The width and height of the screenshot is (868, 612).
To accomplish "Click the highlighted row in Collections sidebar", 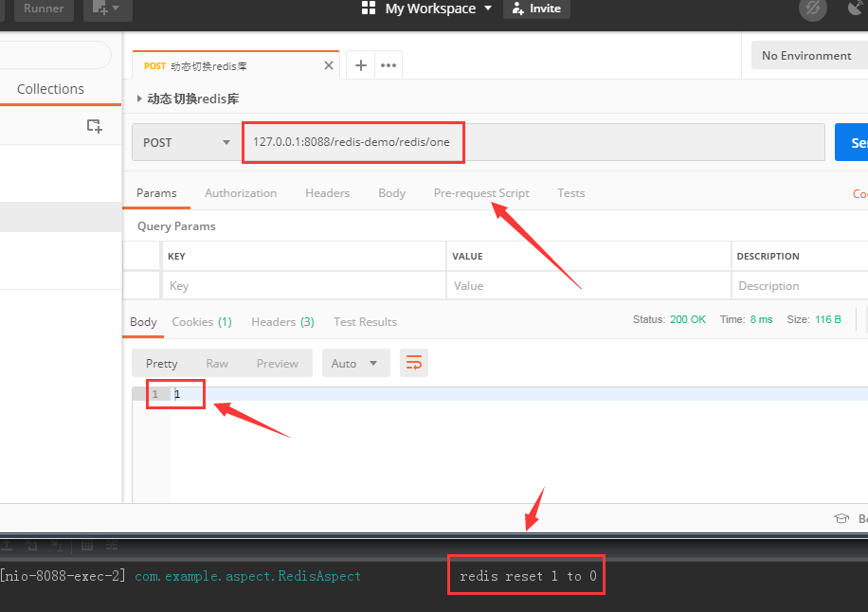I will point(61,216).
